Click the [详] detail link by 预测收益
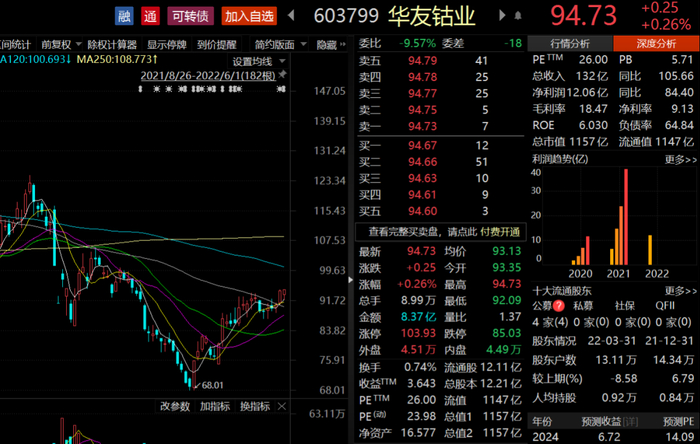Screen dimensions: 700x444 tap(630, 422)
